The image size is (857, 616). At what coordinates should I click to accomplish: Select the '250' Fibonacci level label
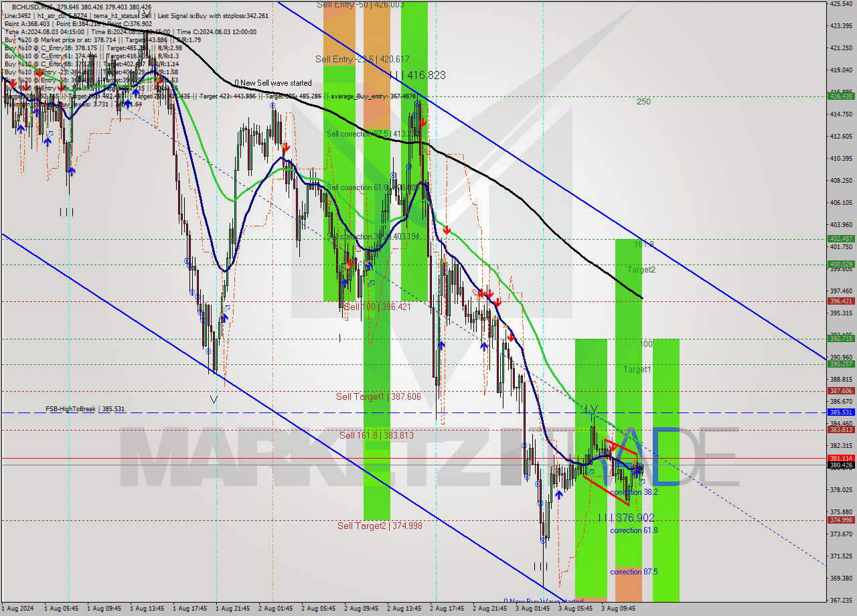pyautogui.click(x=643, y=102)
